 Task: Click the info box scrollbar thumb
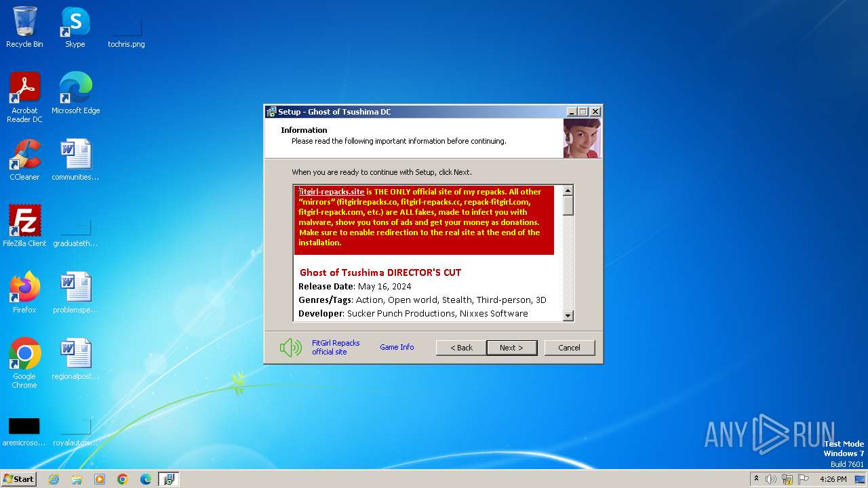tap(568, 205)
